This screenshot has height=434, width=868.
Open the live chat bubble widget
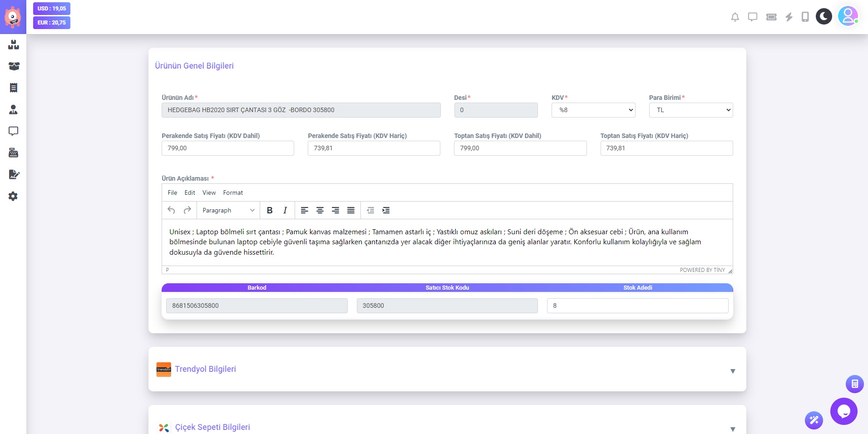pyautogui.click(x=843, y=411)
